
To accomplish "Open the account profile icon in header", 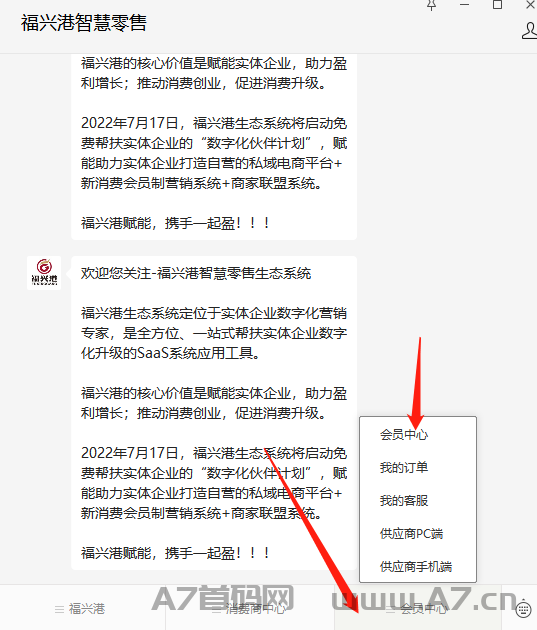I will click(x=529, y=31).
